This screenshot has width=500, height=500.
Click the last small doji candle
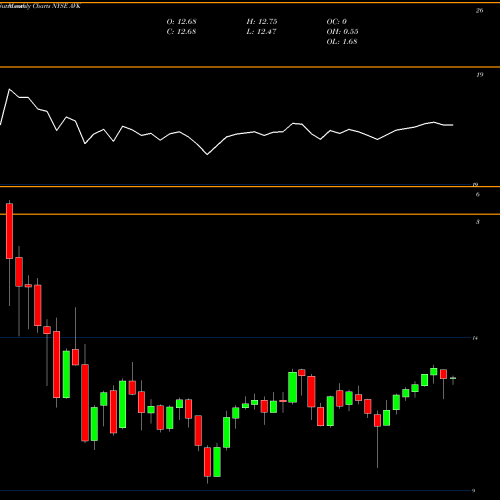tap(453, 378)
